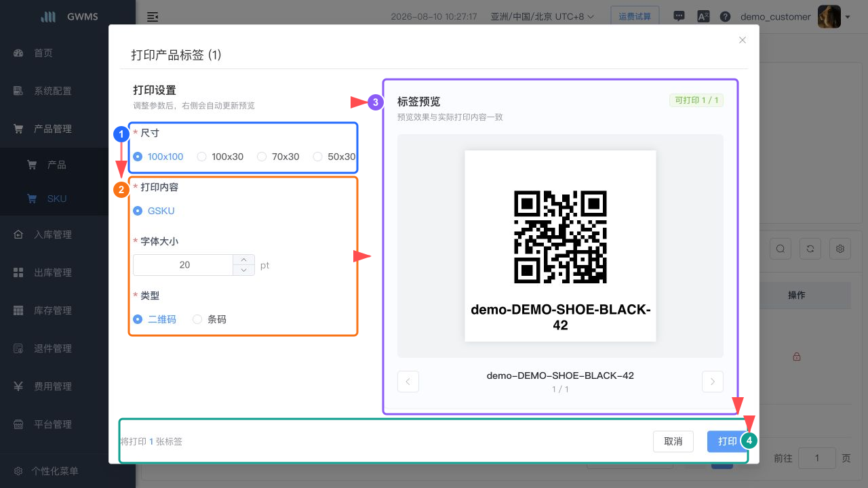Image resolution: width=868 pixels, height=488 pixels.
Task: Open 入库管理 sidebar menu
Action: (x=53, y=235)
